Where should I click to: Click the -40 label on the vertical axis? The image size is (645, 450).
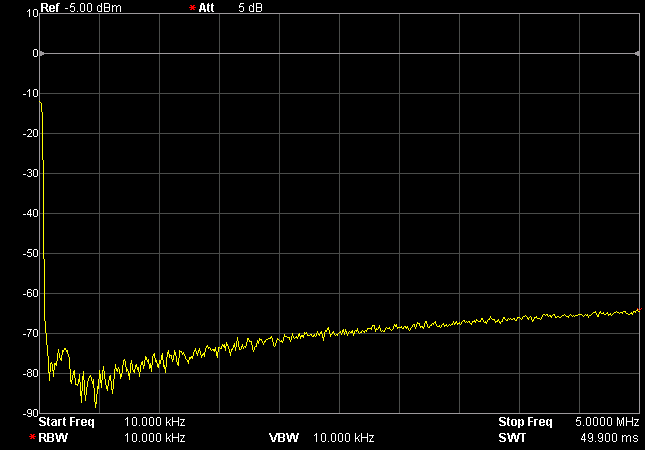click(30, 213)
